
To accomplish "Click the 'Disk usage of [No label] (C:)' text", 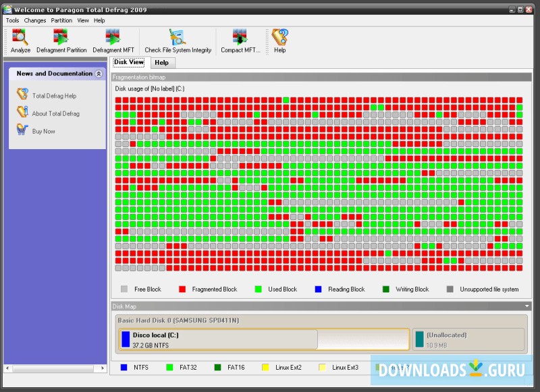I will click(x=149, y=89).
